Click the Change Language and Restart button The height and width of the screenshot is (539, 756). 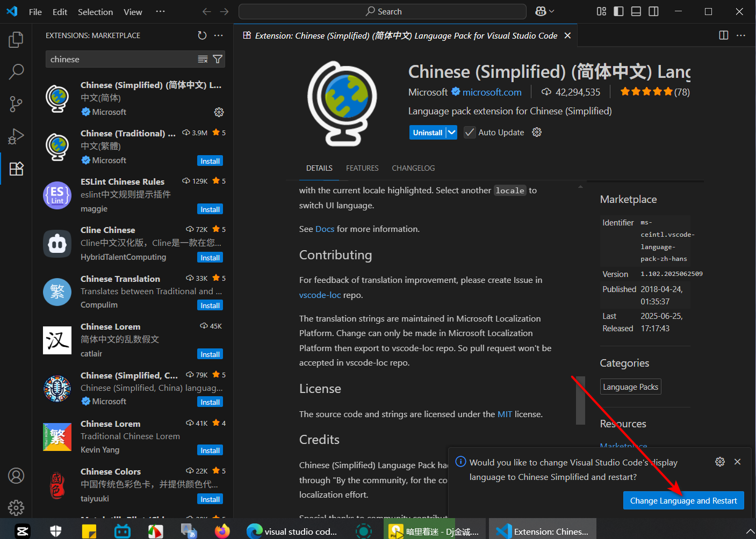tap(683, 500)
